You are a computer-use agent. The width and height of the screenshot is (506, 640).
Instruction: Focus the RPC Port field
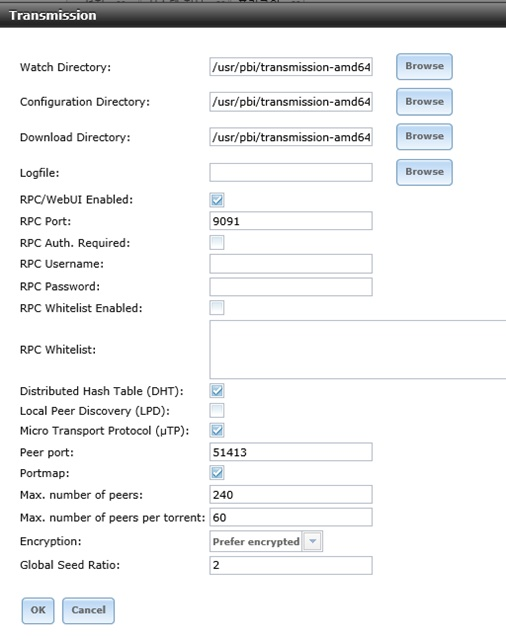pyautogui.click(x=291, y=221)
